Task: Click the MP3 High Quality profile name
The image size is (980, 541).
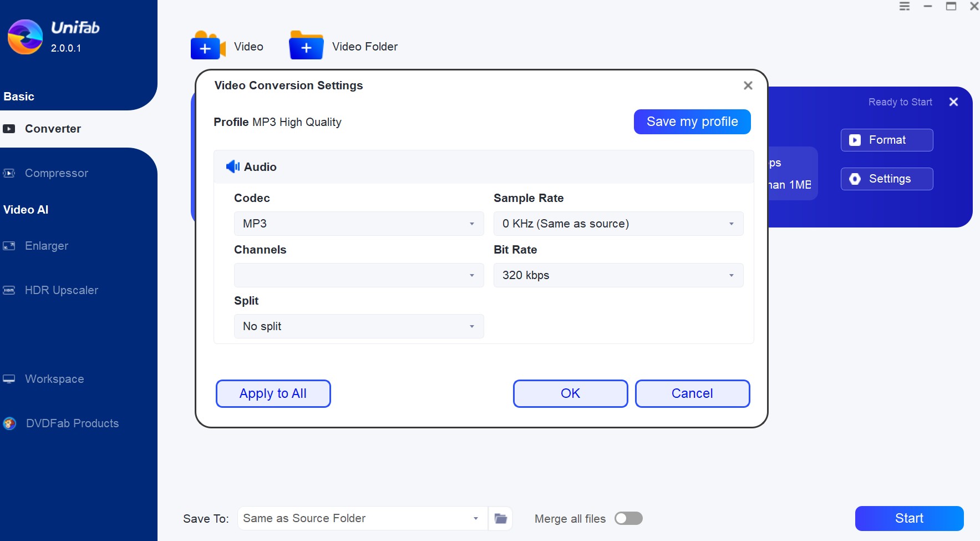Action: [297, 122]
